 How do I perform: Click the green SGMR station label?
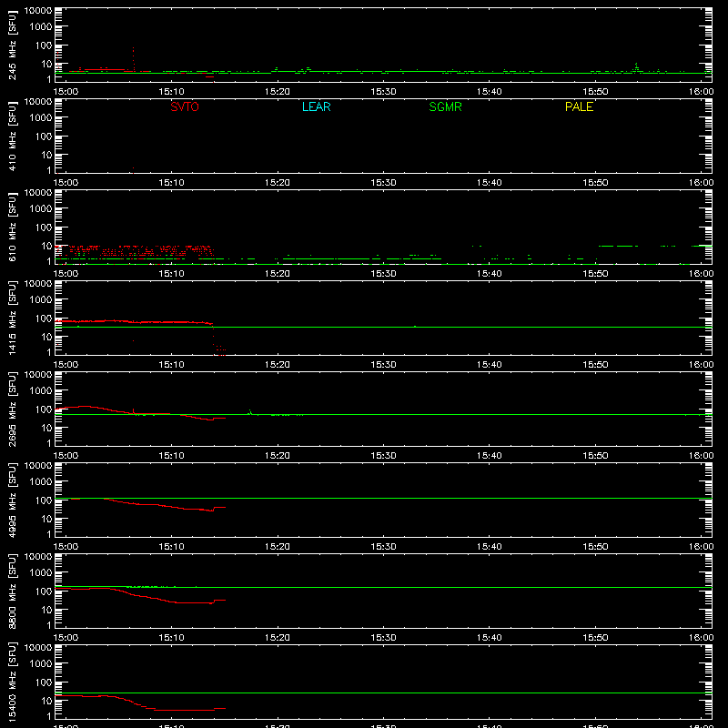(x=445, y=106)
